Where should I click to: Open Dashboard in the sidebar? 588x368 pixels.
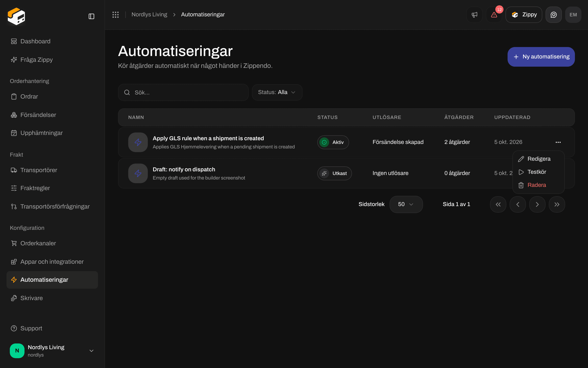click(x=52, y=41)
